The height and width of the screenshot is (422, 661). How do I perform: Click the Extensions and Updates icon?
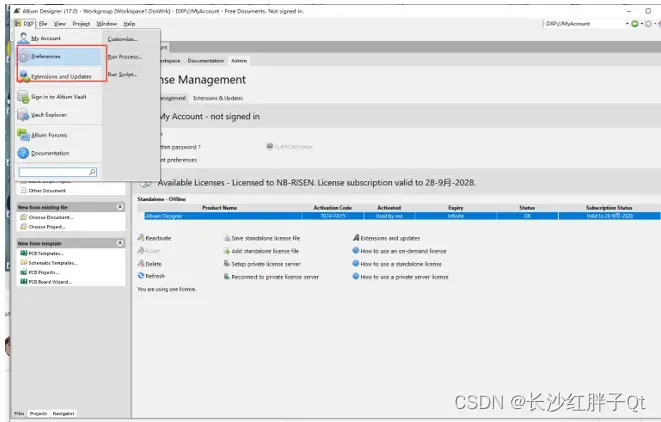(24, 76)
